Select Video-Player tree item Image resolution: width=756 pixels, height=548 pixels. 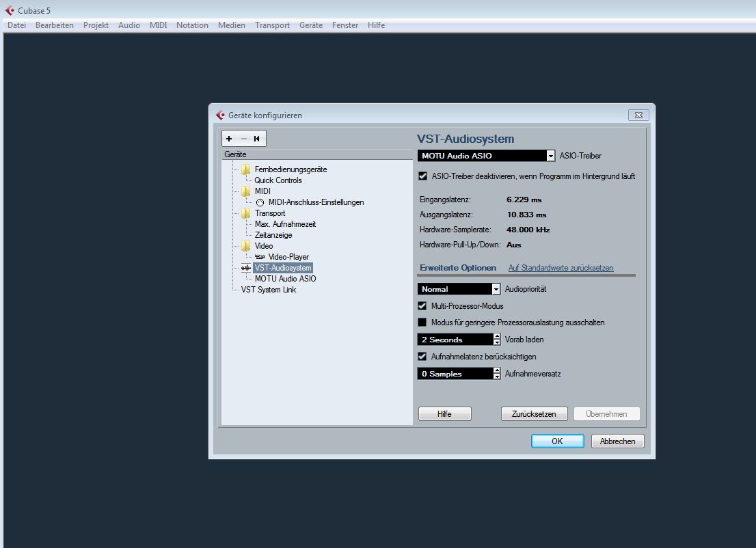[x=288, y=257]
